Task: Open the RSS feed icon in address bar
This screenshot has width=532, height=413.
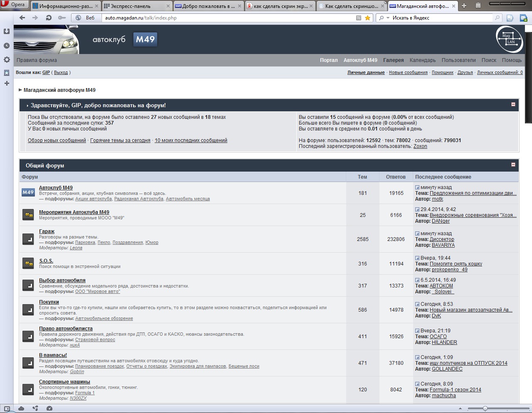Action: [359, 18]
